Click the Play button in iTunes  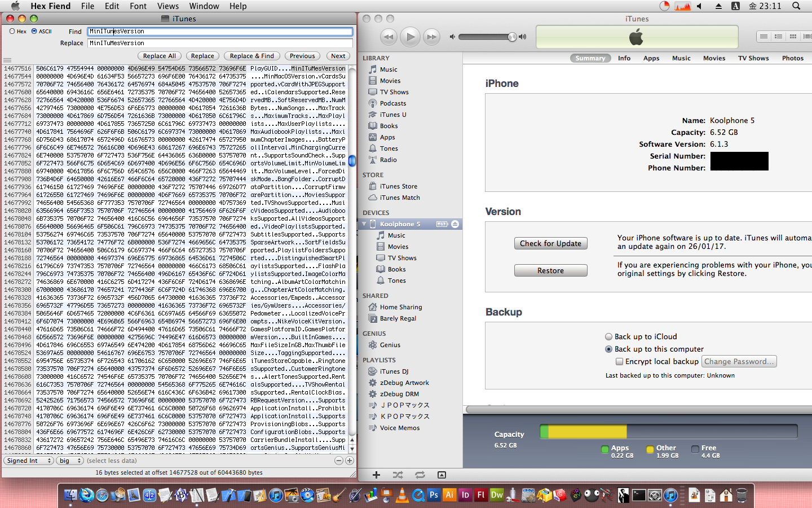click(411, 37)
